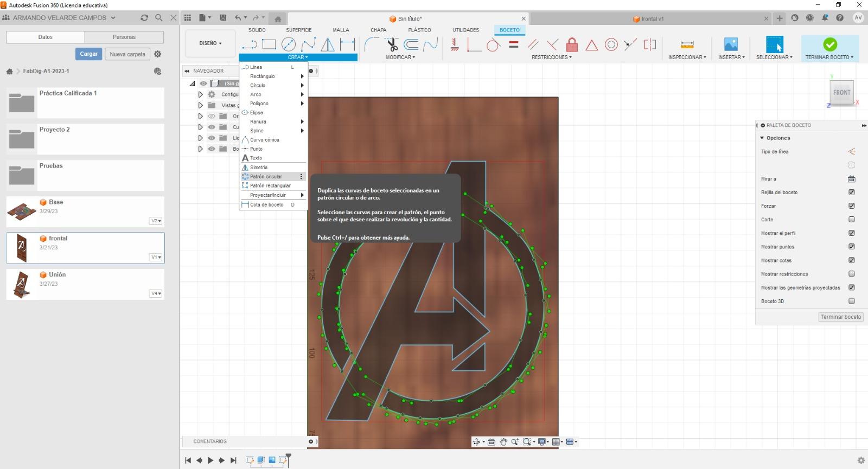Apply the Concentric constraint icon
Image resolution: width=868 pixels, height=469 pixels.
[611, 44]
